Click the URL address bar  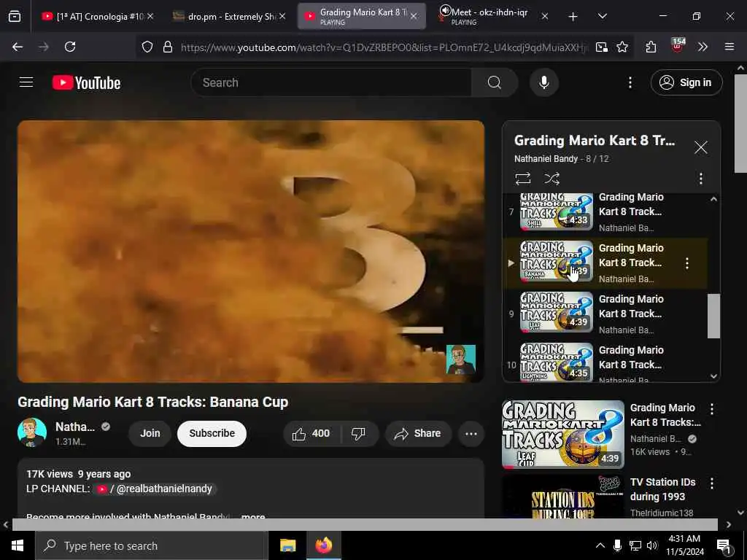tap(384, 47)
